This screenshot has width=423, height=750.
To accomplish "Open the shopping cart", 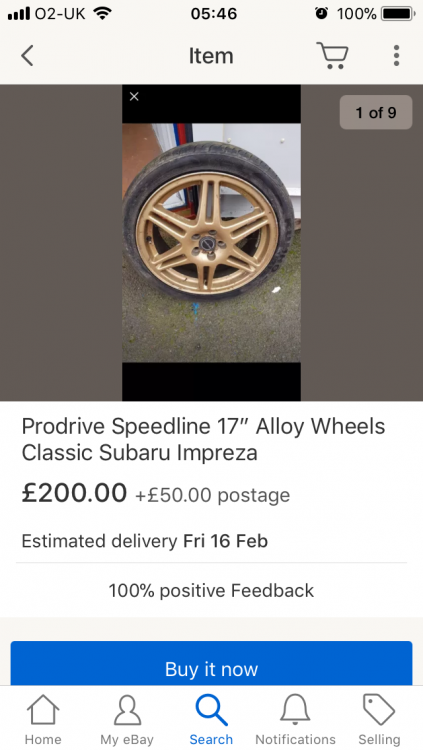I will point(332,55).
